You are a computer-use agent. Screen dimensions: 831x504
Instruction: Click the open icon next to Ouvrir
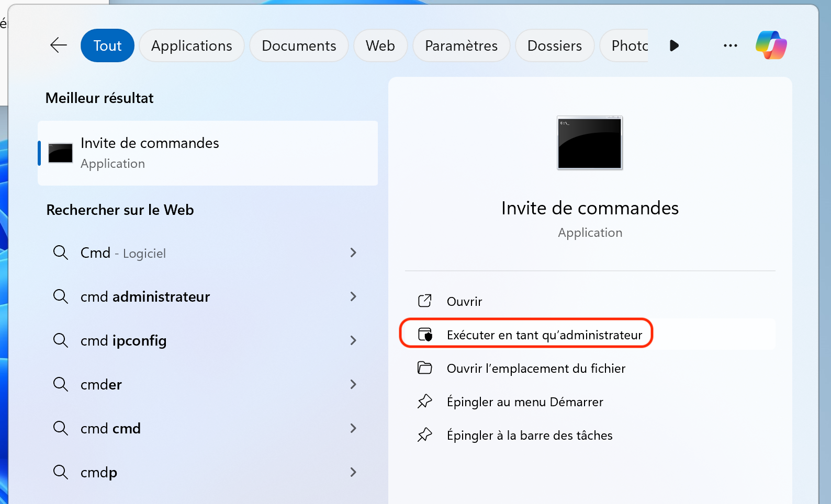(x=425, y=301)
